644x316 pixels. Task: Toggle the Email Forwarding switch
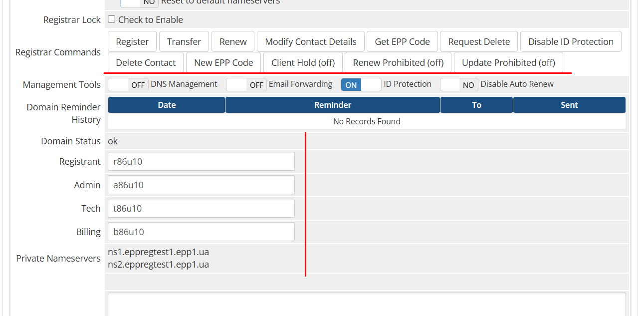pos(246,85)
